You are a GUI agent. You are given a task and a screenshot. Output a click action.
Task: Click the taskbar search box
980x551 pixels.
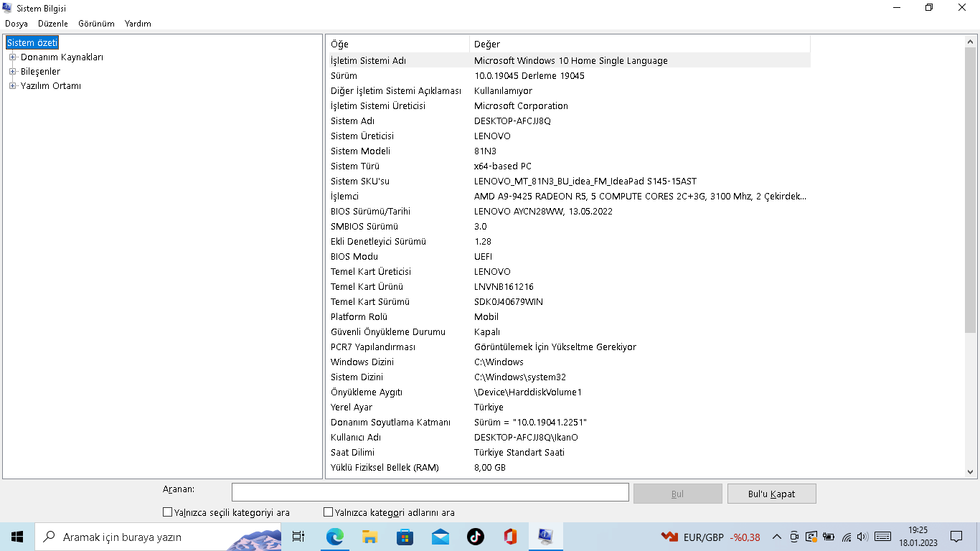pos(157,537)
